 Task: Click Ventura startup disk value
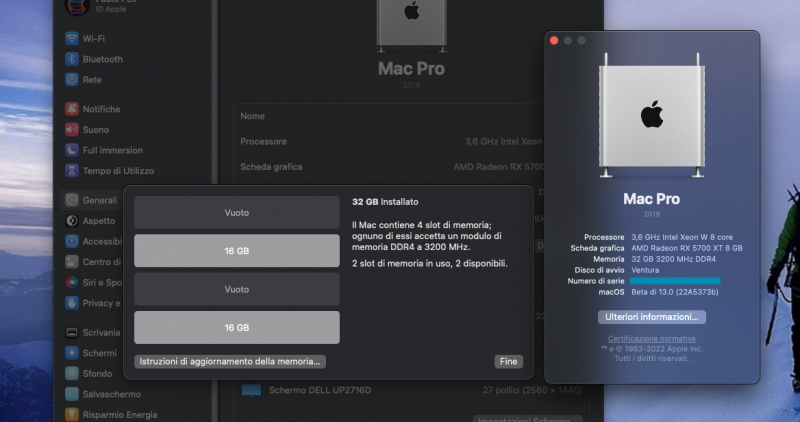tap(645, 270)
